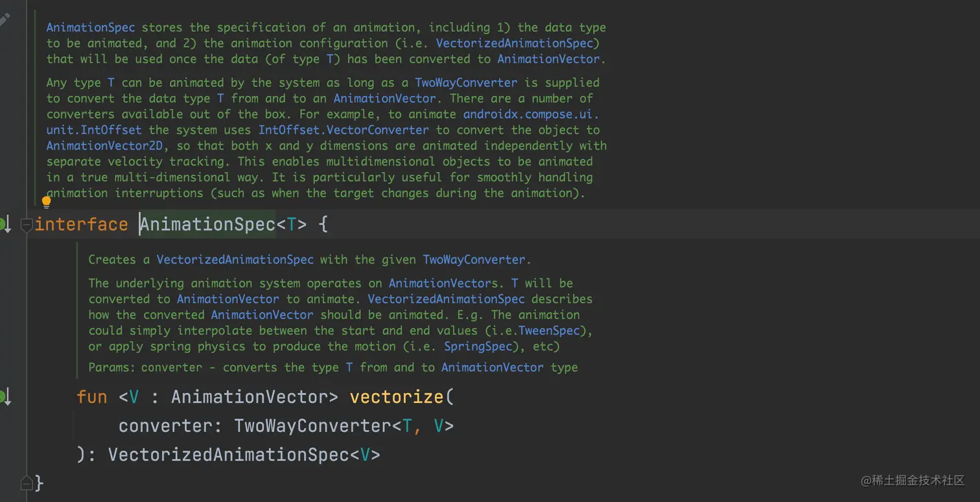Click the interface keyword
This screenshot has height=502, width=980.
click(81, 225)
